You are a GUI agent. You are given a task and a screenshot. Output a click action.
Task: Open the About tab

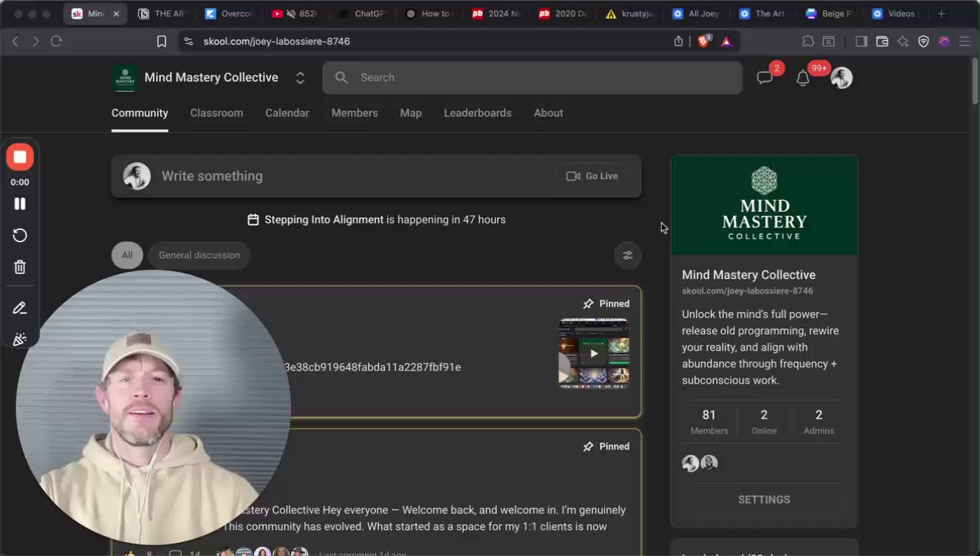(x=549, y=113)
